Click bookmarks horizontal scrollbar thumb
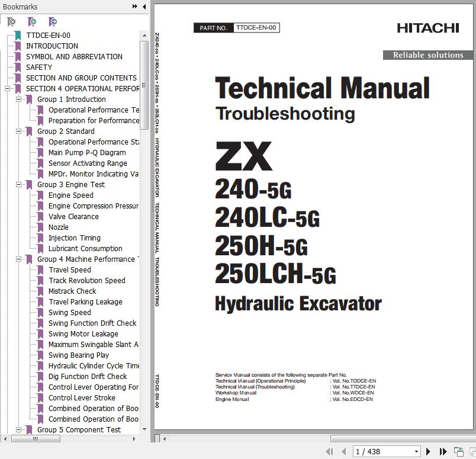Screen dimensions: 476x459 point(36,439)
